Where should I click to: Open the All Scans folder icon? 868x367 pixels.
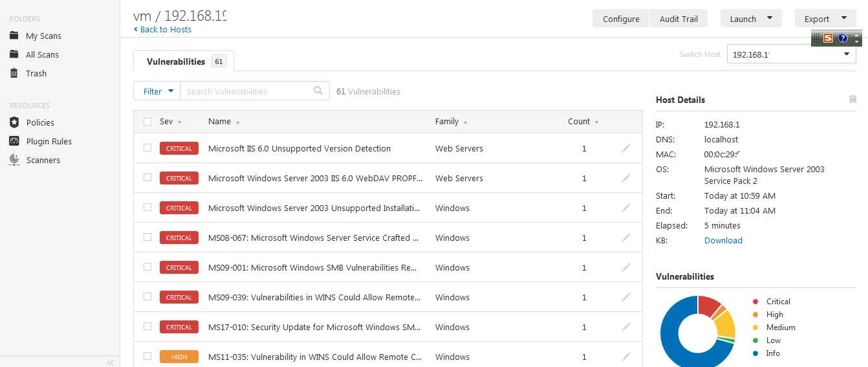[x=14, y=54]
